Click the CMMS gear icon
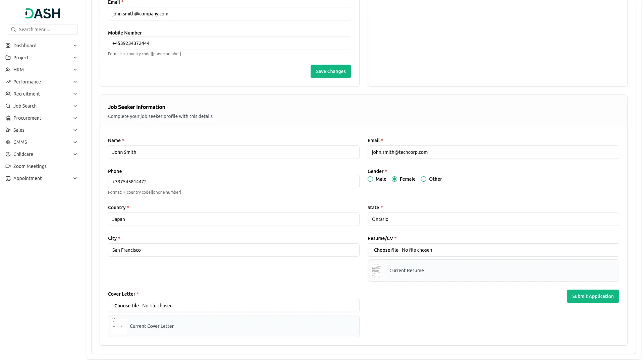Viewport: 644px width, 362px height. point(8,142)
